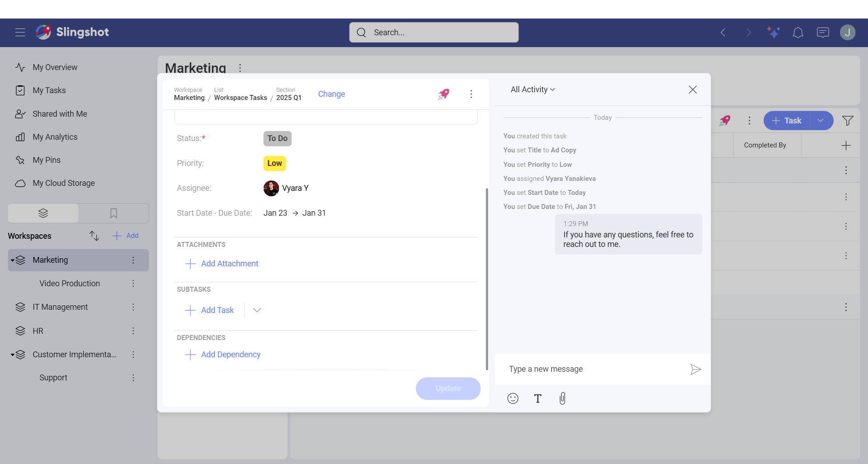This screenshot has width=868, height=464.
Task: Open the Task button dropdown arrow
Action: click(x=821, y=121)
